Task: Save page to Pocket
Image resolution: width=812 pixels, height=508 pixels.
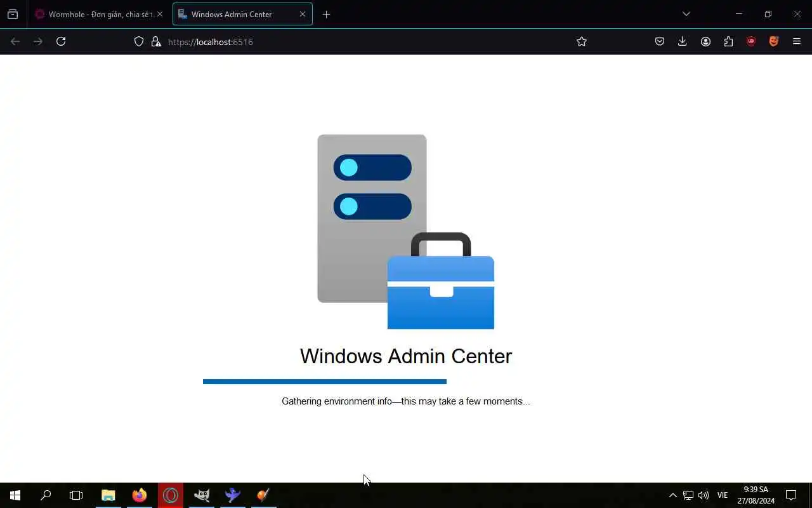Action: [660, 41]
